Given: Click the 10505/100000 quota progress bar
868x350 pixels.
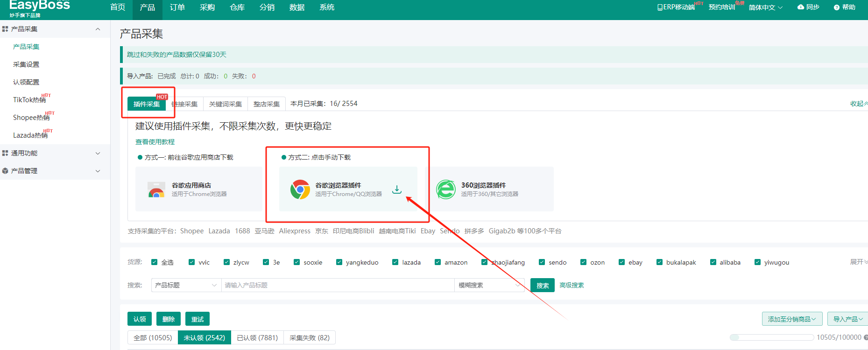Looking at the screenshot, I should [x=771, y=337].
